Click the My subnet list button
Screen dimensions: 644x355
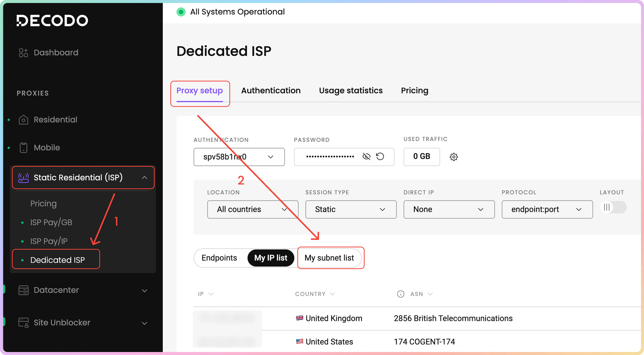pyautogui.click(x=329, y=258)
